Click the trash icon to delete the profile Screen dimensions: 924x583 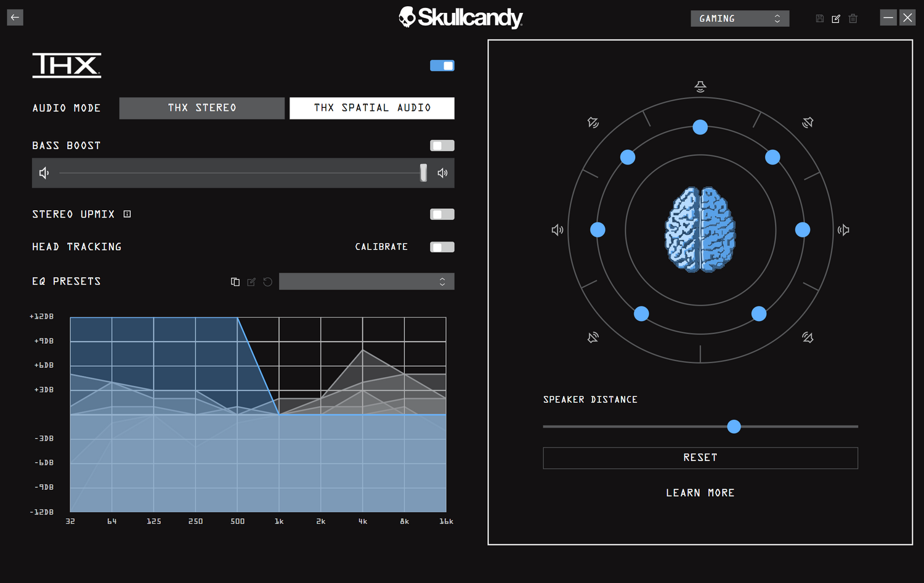click(853, 18)
